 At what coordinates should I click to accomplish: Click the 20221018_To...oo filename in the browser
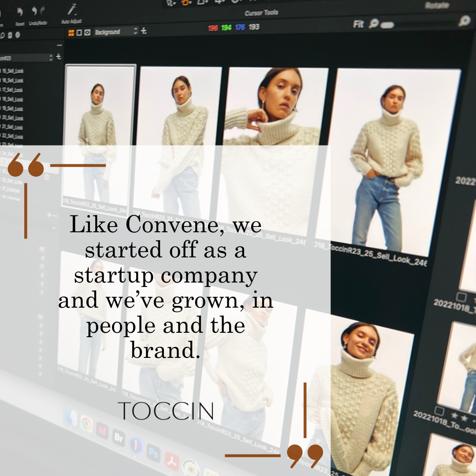[444, 423]
